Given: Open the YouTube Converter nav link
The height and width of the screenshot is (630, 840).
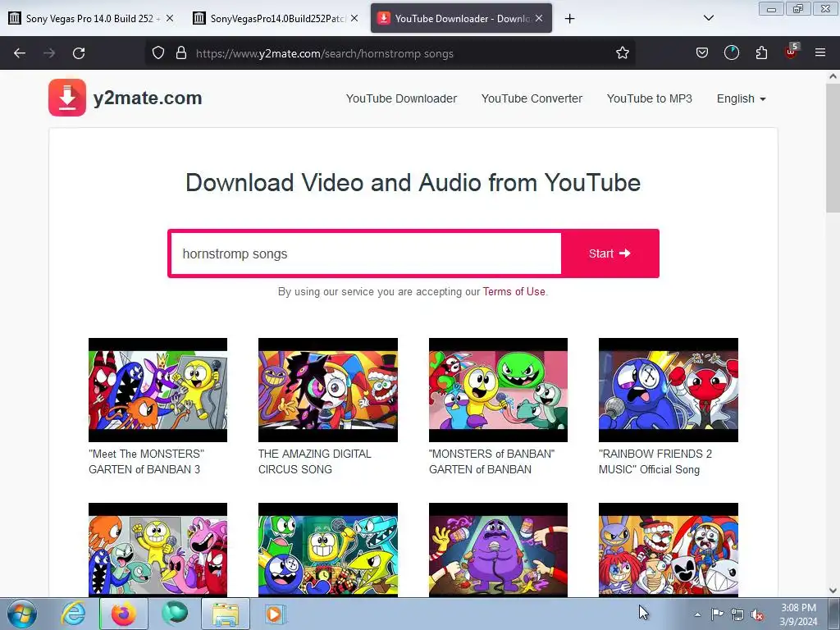Looking at the screenshot, I should pos(532,98).
